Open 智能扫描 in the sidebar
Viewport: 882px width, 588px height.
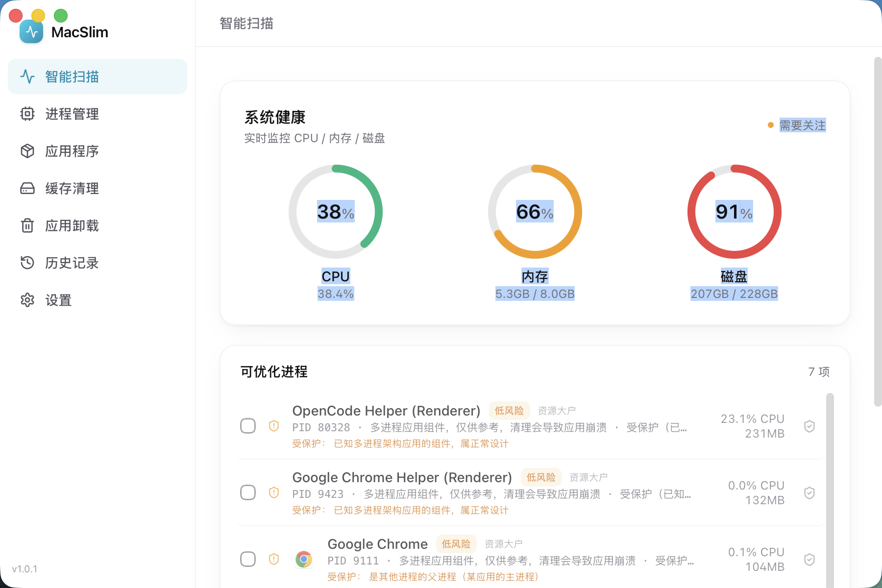coord(98,76)
